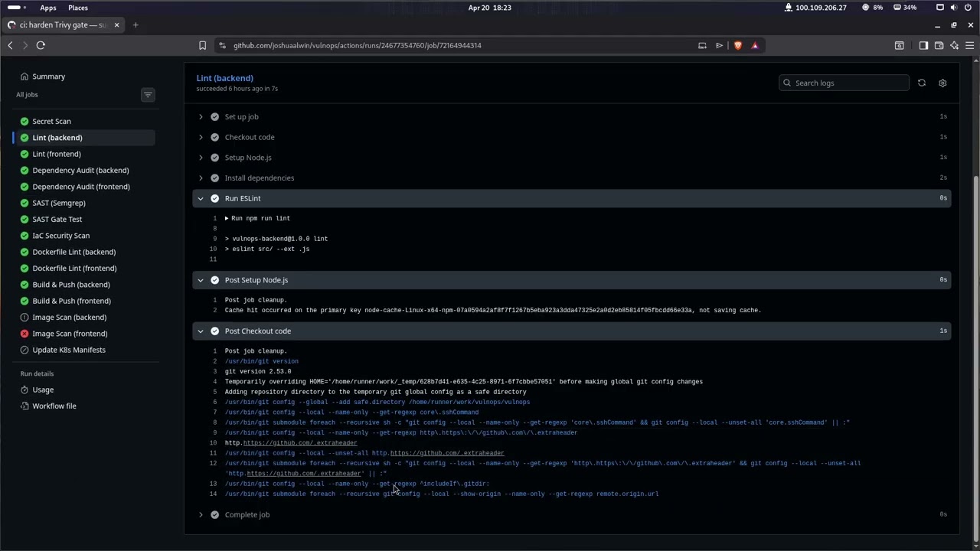Click the github.com extraheader link on log line 10
The height and width of the screenshot is (551, 980).
point(300,443)
